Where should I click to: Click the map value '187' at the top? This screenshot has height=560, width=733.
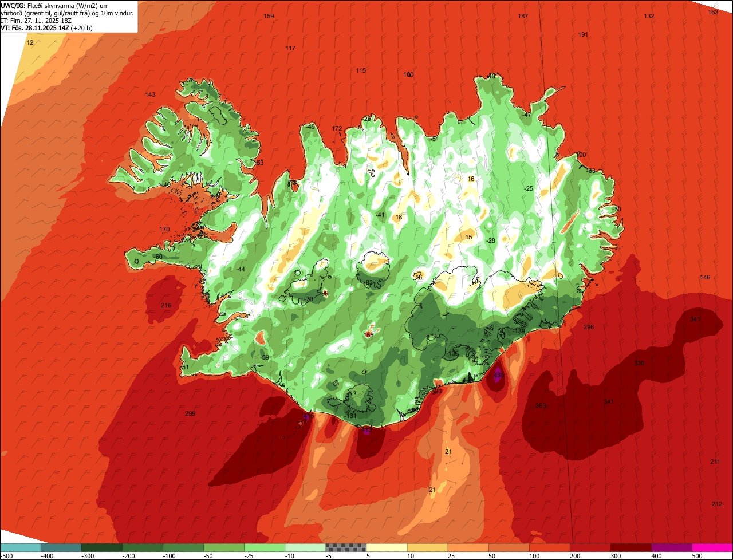click(523, 16)
